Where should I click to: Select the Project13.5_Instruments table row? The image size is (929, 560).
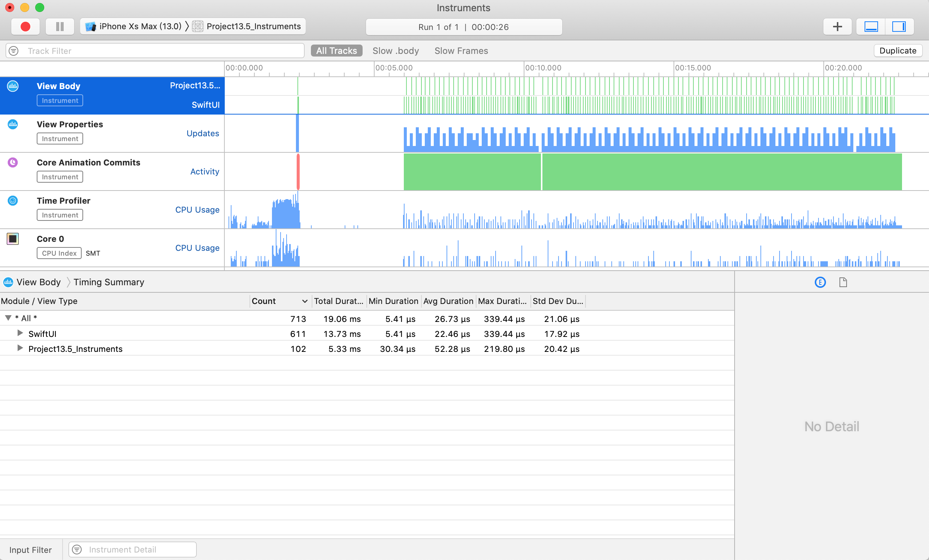367,349
